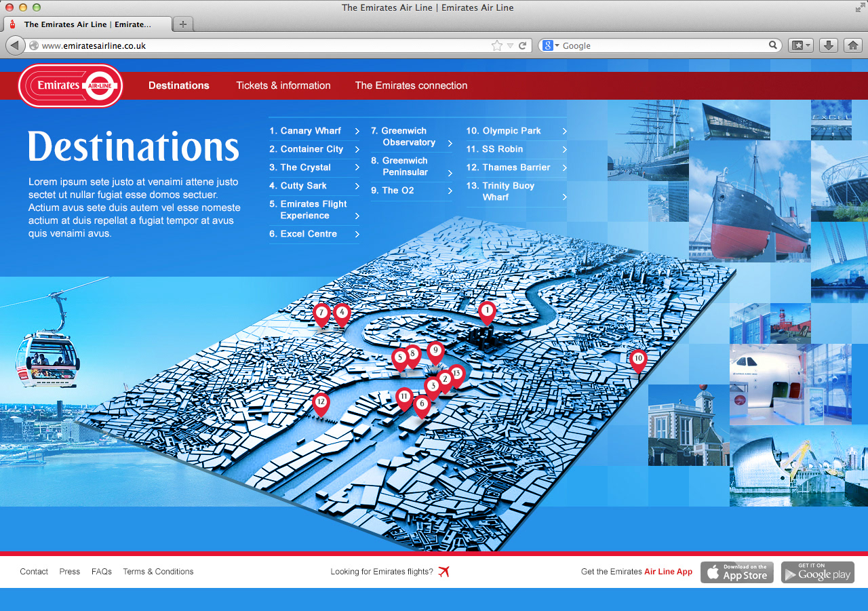Open Terms & Conditions link
This screenshot has height=611, width=868.
coord(158,572)
